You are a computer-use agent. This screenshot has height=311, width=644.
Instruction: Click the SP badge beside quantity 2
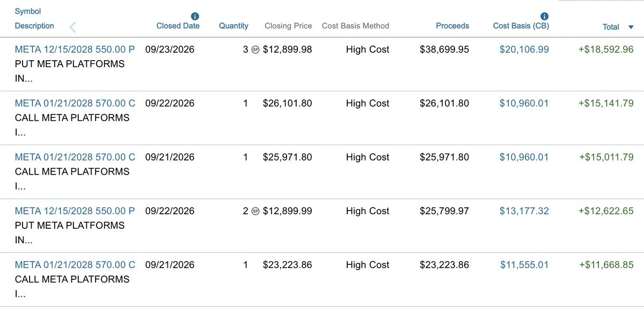[x=255, y=211]
